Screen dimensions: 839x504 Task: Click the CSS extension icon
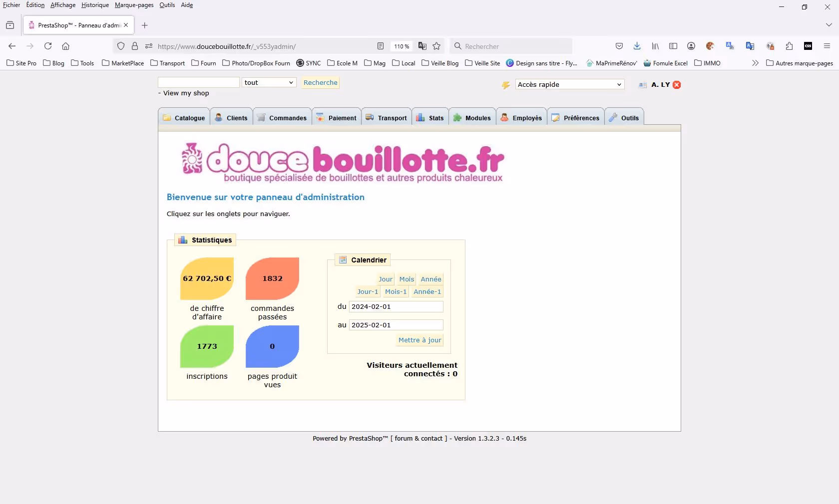click(x=808, y=46)
